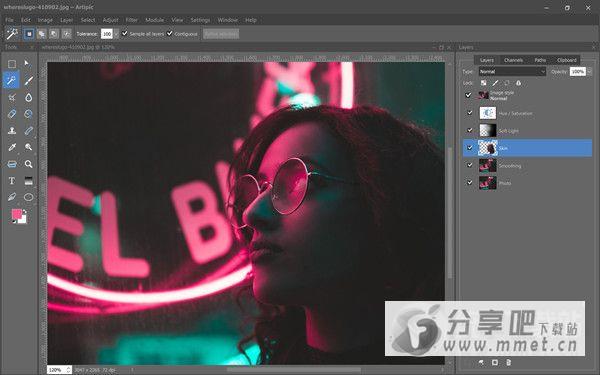Select the blur droplet tool
This screenshot has width=600, height=375.
point(29,97)
